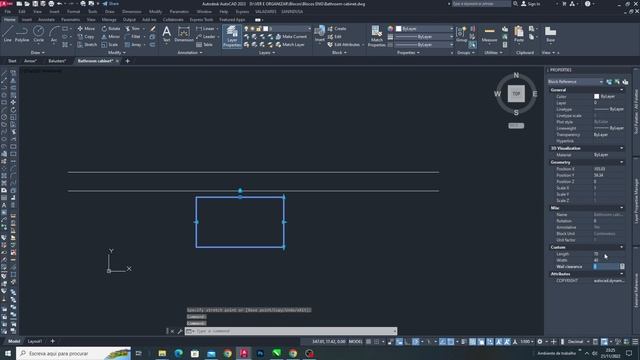Expand the Annotation panel
Image resolution: width=640 pixels, height=360 pixels.
190,53
